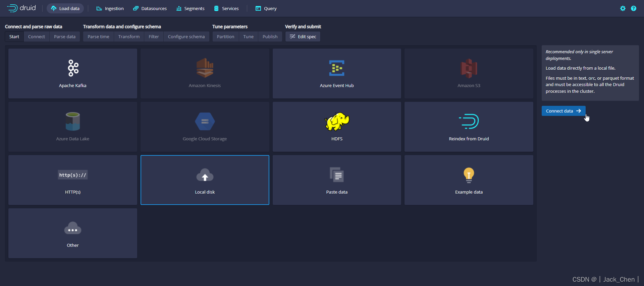Select the Parse time step tab

pyautogui.click(x=98, y=37)
